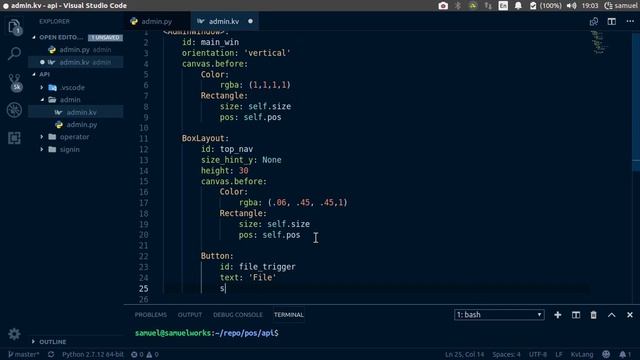This screenshot has height=360, width=640.
Task: Click the KvLang language mode selector
Action: (582, 354)
